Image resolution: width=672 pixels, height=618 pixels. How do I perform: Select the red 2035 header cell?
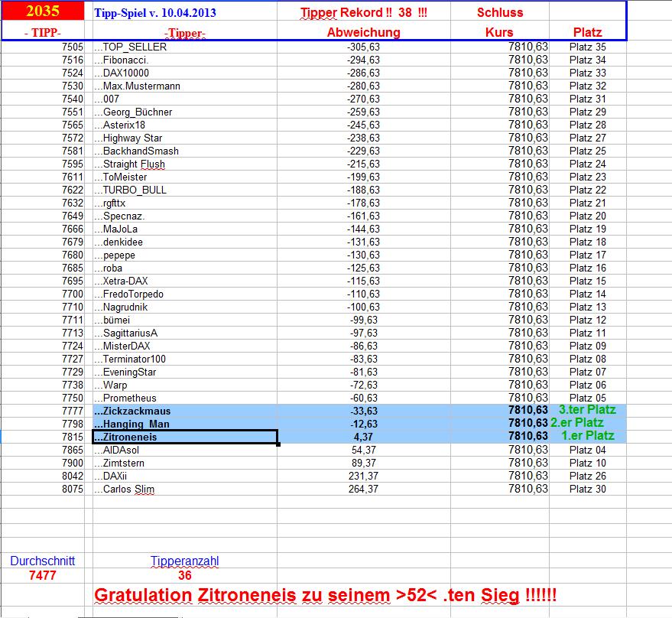(43, 11)
